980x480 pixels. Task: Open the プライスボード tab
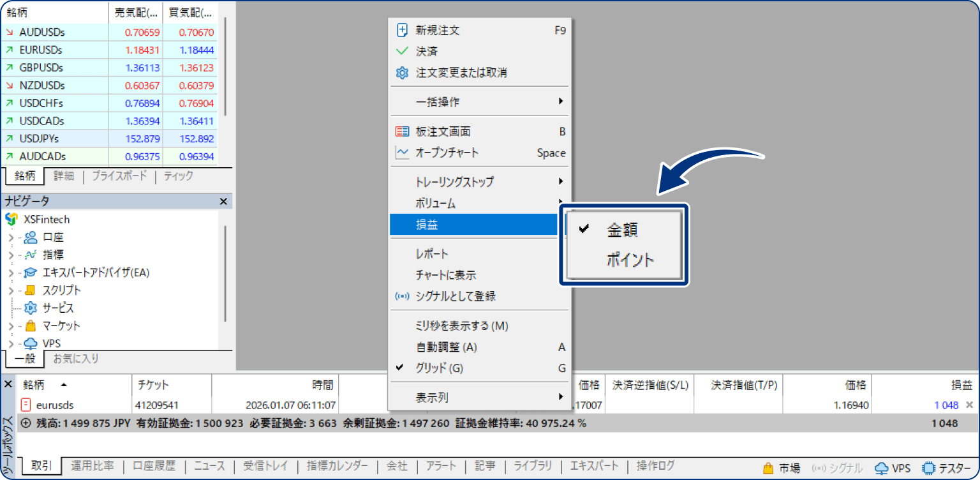pos(119,176)
